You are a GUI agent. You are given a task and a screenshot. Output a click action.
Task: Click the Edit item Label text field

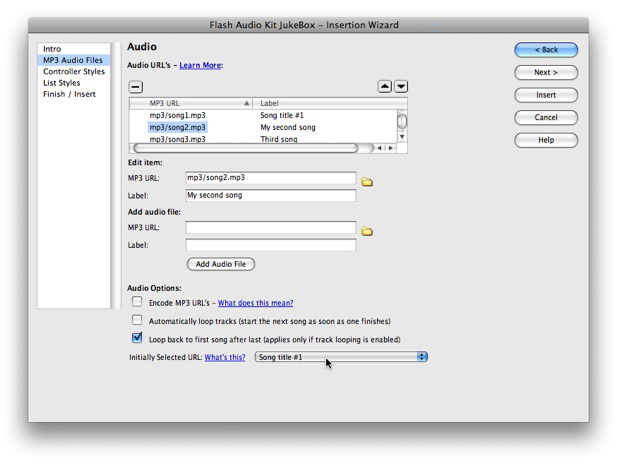(x=270, y=196)
